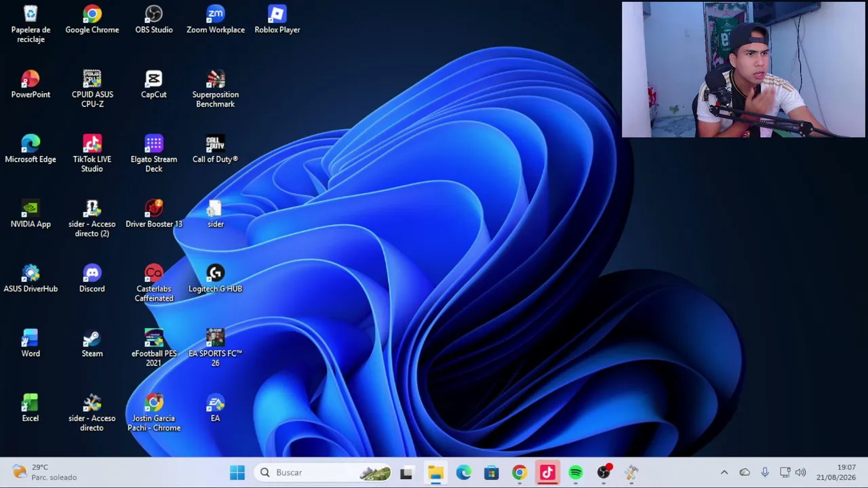Select the EA app desktop icon
The image size is (868, 488).
pyautogui.click(x=216, y=408)
